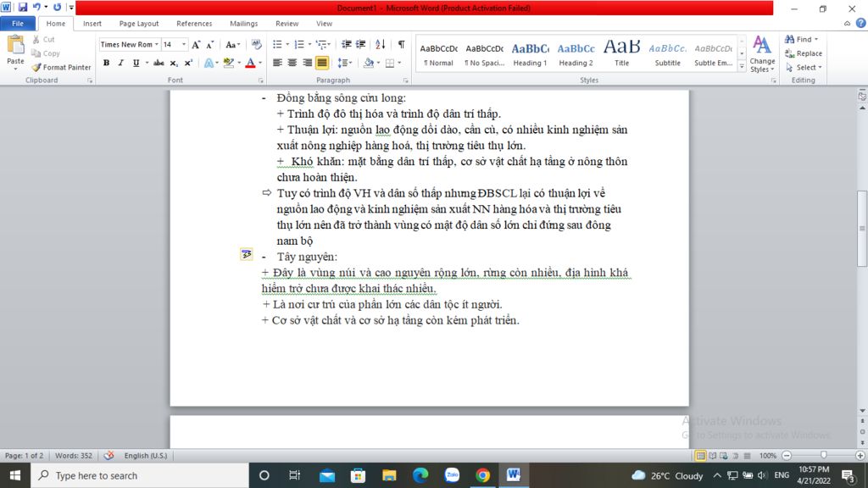Toggle underline formatting
The width and height of the screenshot is (868, 488).
point(136,63)
